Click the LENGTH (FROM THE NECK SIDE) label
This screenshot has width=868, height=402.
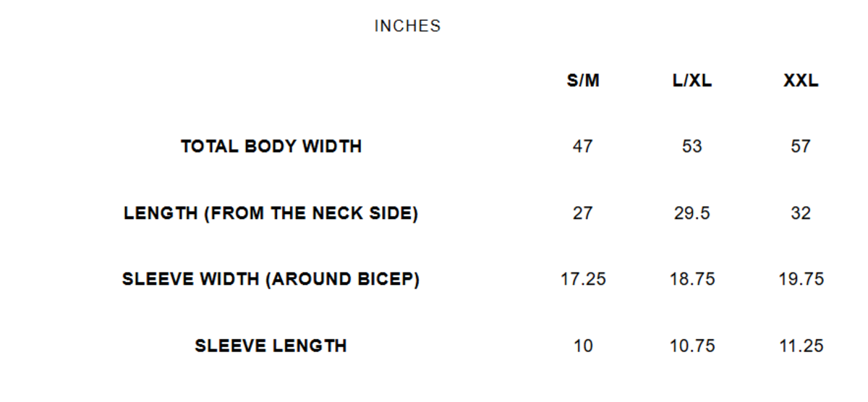[x=271, y=213]
